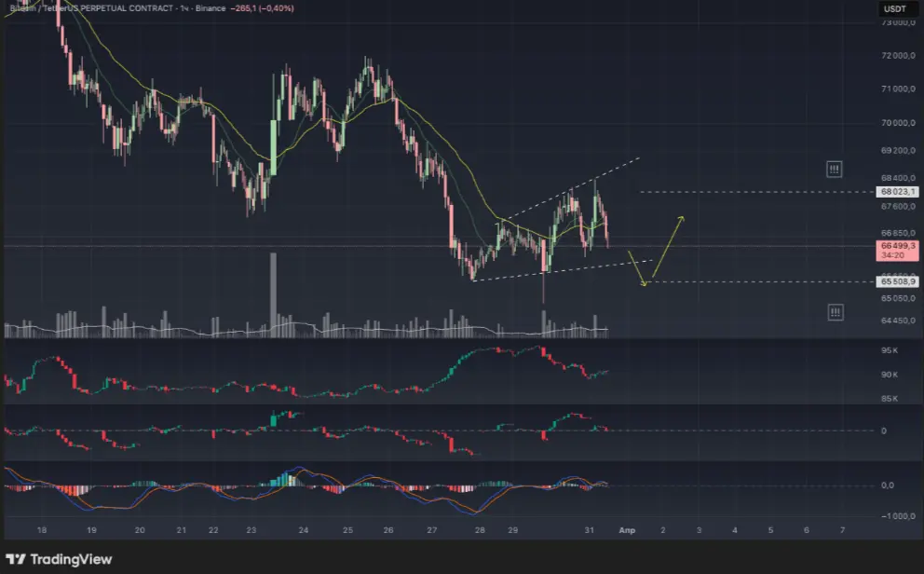Click the 90K indicator scale value
Image resolution: width=924 pixels, height=574 pixels.
click(x=890, y=375)
